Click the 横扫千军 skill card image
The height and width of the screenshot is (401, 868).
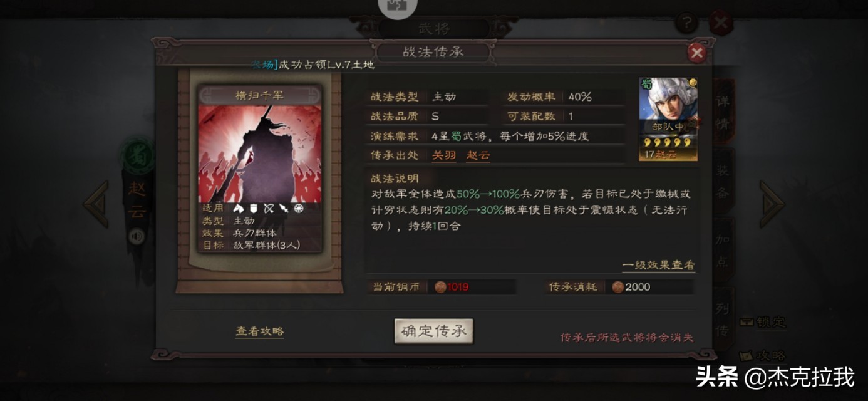pyautogui.click(x=260, y=154)
